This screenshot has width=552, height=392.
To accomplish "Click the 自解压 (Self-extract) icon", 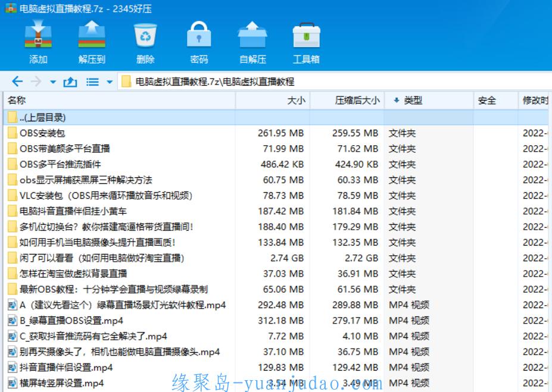I will pyautogui.click(x=252, y=35).
